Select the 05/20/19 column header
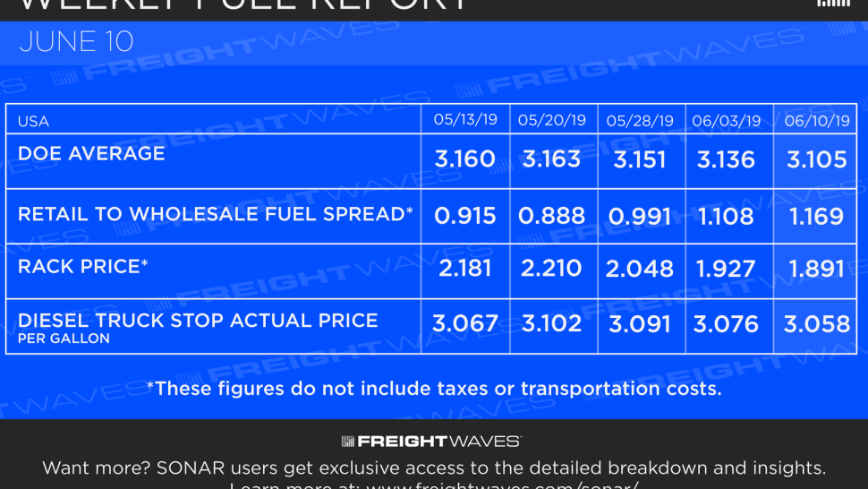 (552, 120)
